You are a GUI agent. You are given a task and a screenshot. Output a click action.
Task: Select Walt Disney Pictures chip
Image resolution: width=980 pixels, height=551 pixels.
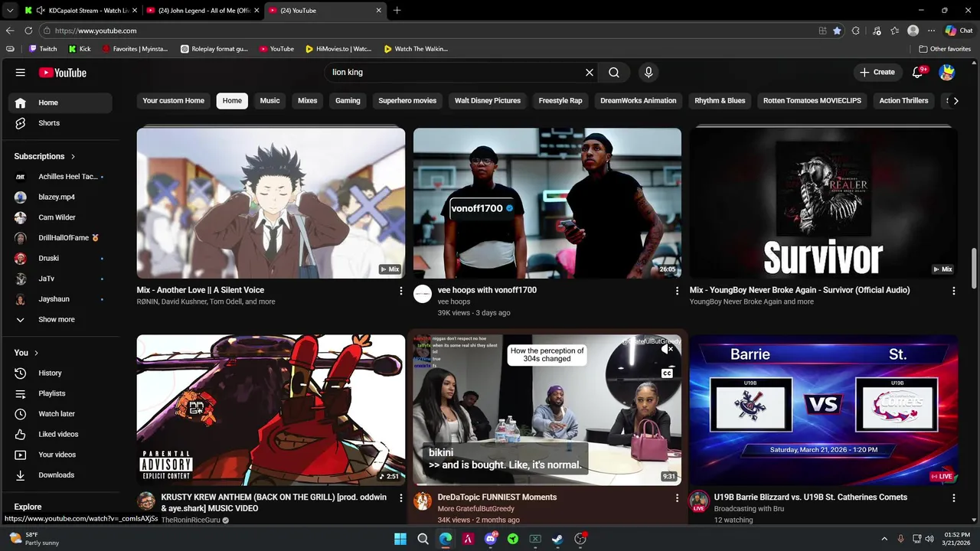(x=488, y=100)
